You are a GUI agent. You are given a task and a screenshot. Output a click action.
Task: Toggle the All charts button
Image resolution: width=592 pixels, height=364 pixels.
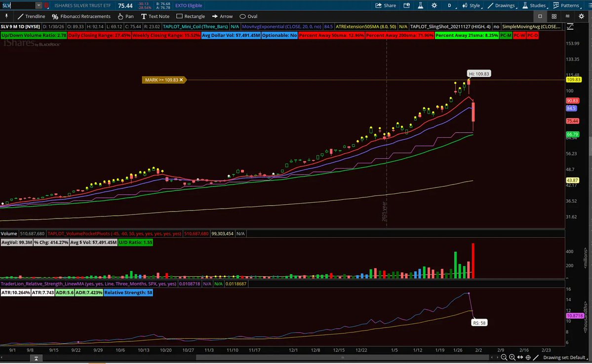pyautogui.click(x=567, y=16)
